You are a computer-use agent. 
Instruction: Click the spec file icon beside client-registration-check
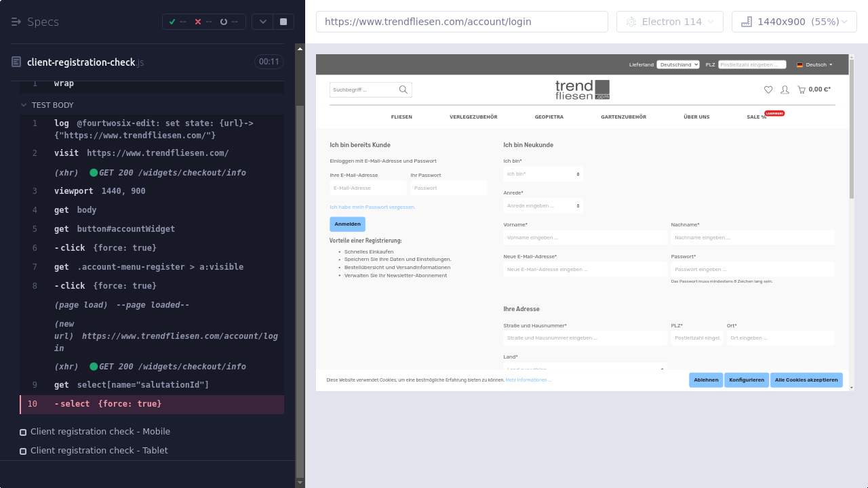(16, 62)
